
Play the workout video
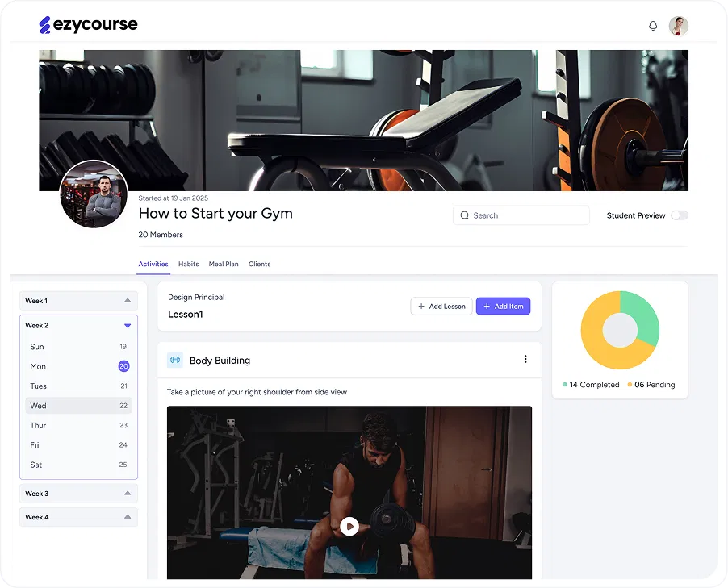point(349,526)
